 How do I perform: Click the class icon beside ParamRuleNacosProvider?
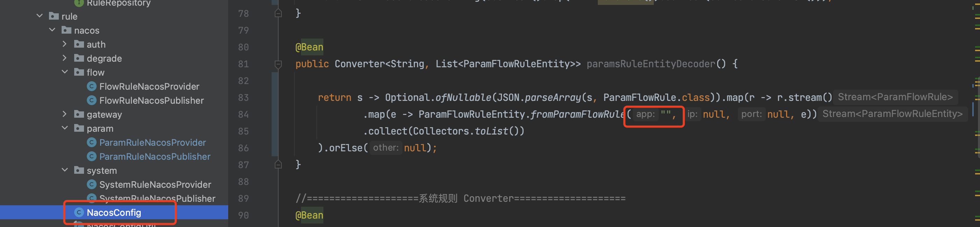91,142
